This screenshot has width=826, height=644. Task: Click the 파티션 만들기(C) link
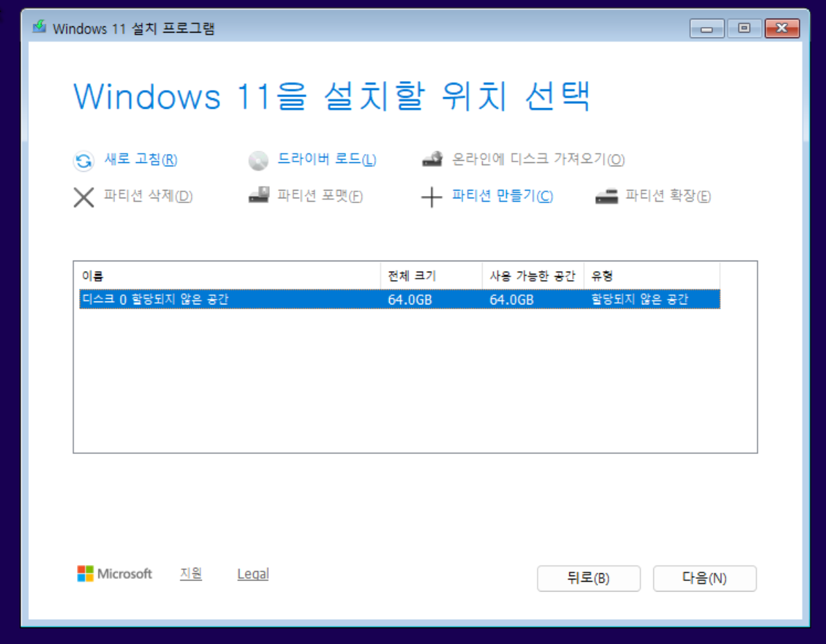point(503,196)
